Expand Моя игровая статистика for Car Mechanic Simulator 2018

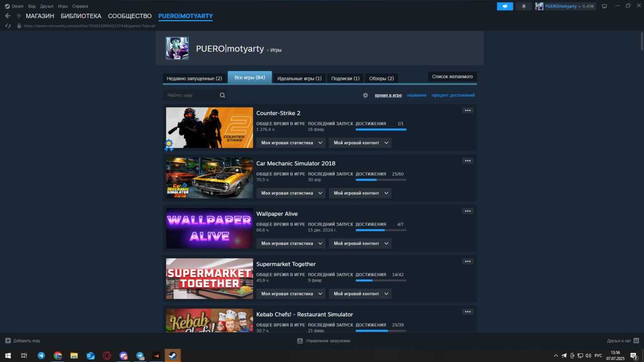pos(291,193)
